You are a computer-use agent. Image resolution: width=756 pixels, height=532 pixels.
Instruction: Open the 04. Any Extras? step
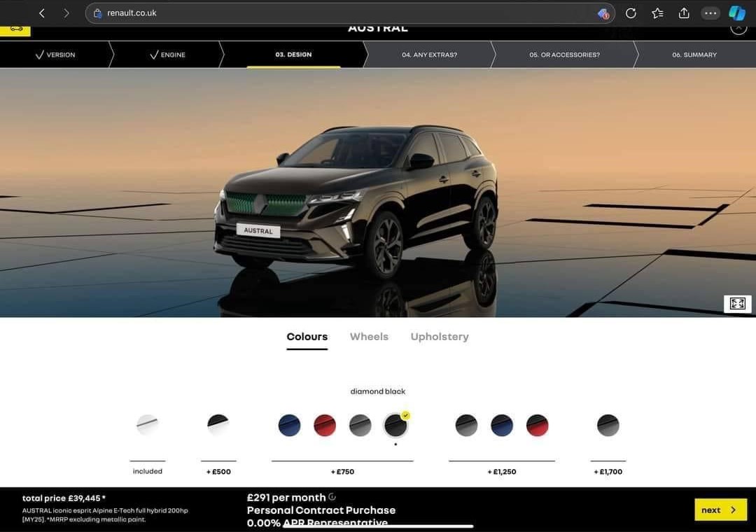(429, 55)
